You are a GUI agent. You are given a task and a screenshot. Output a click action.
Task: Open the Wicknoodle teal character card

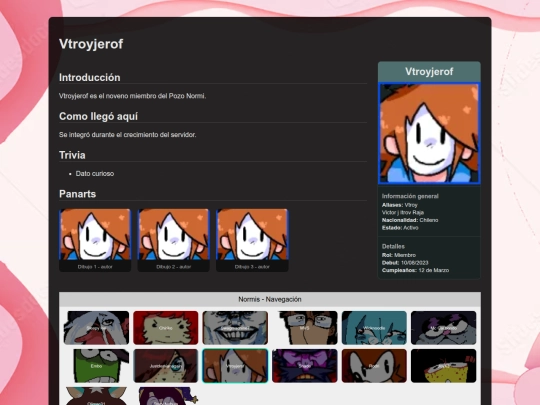374,328
